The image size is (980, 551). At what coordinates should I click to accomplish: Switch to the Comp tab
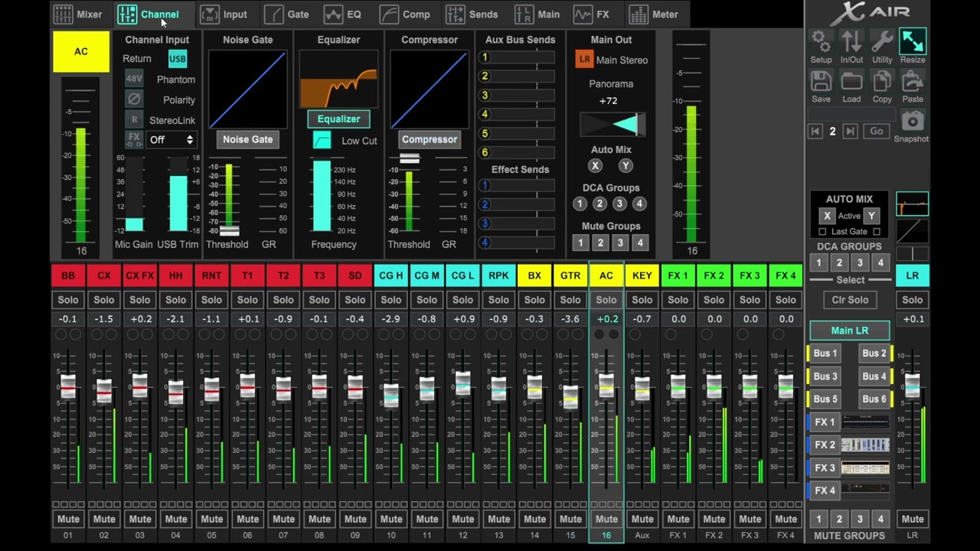coord(405,15)
